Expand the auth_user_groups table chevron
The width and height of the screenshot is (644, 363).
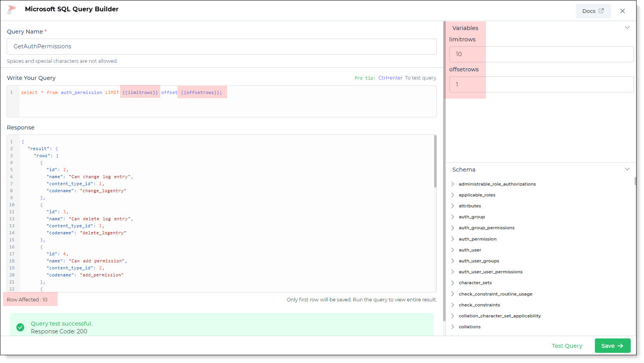[452, 261]
